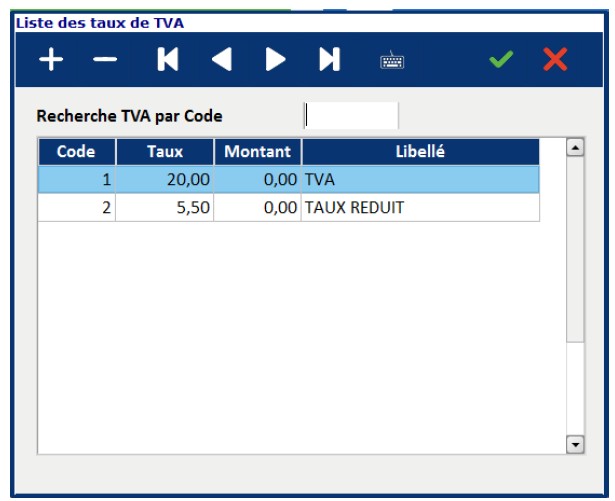Open the virtual keyboard icon

coord(391,62)
